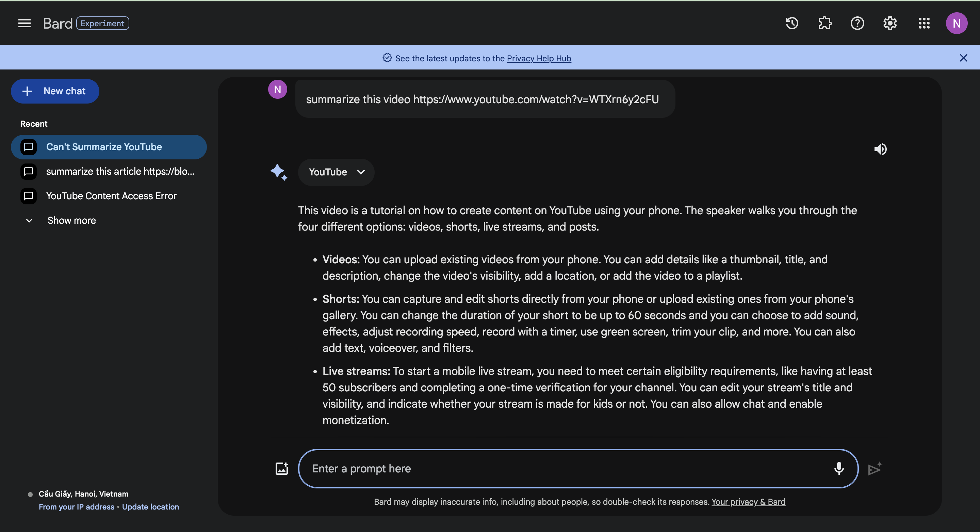This screenshot has width=980, height=532.
Task: Click the user avatar beside the prompt
Action: click(x=278, y=90)
